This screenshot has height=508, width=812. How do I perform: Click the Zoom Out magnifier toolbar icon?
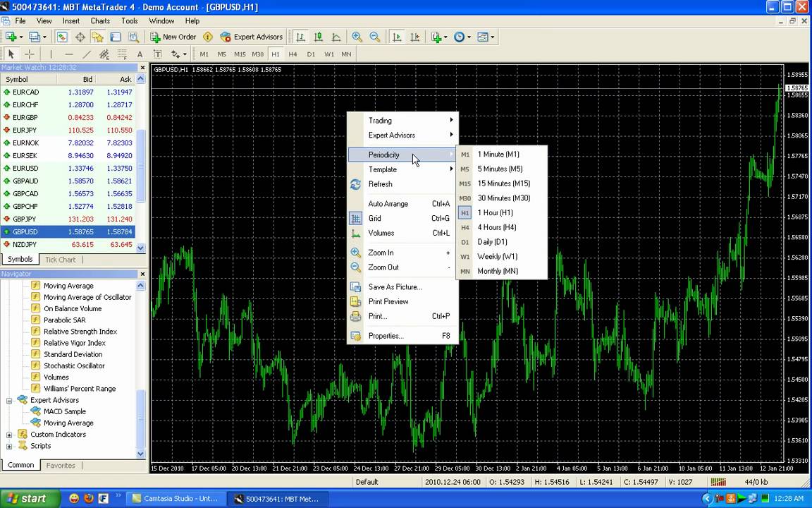coord(374,37)
